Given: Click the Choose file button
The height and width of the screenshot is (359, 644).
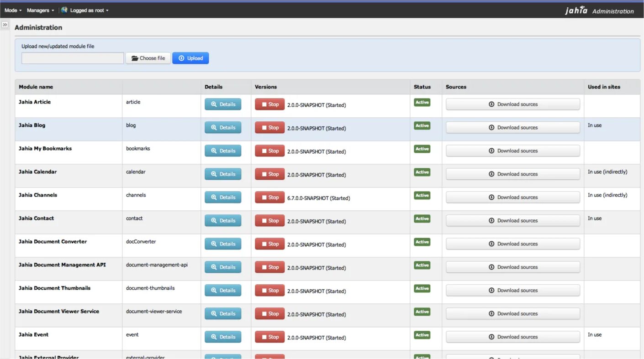Looking at the screenshot, I should (x=148, y=58).
